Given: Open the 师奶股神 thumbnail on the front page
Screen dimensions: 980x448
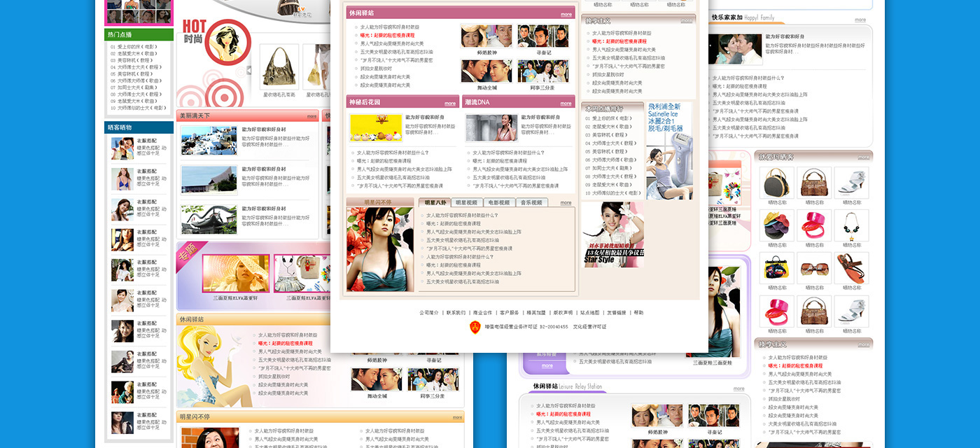Looking at the screenshot, I should pos(486,36).
